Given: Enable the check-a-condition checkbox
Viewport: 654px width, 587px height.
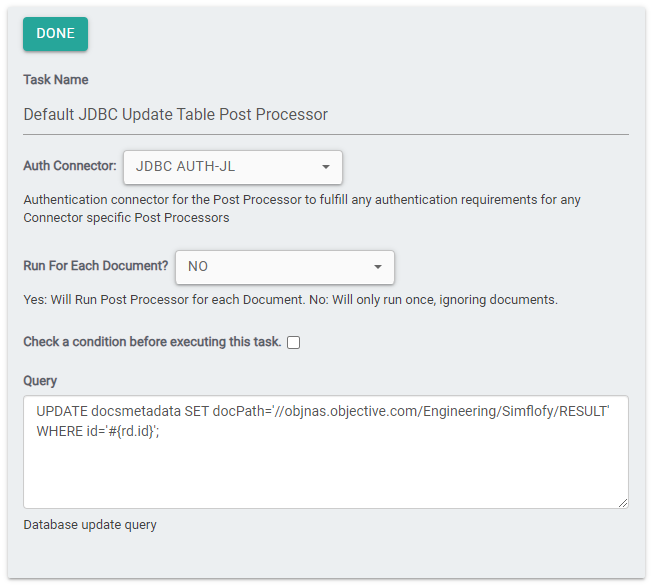Looking at the screenshot, I should click(x=294, y=343).
